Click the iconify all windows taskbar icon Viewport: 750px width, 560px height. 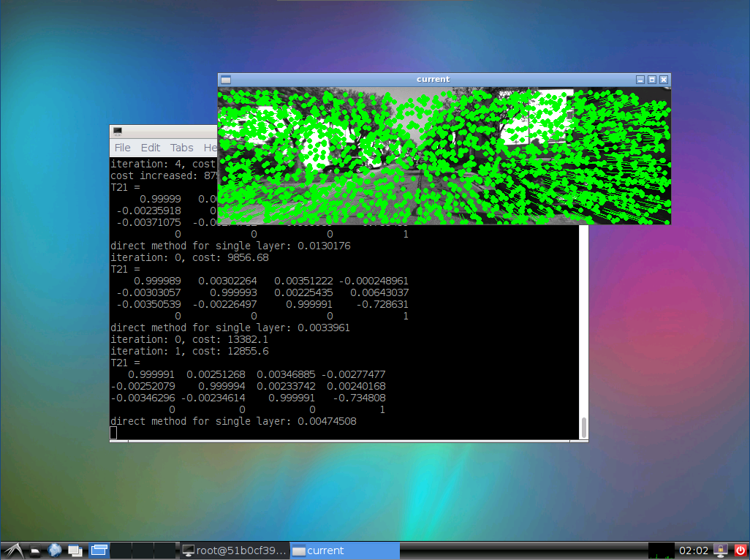(75, 551)
